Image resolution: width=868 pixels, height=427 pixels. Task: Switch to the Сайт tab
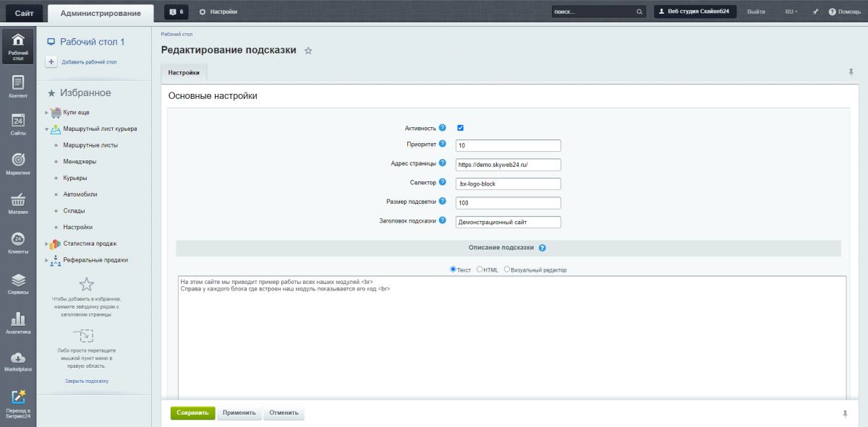click(x=24, y=12)
